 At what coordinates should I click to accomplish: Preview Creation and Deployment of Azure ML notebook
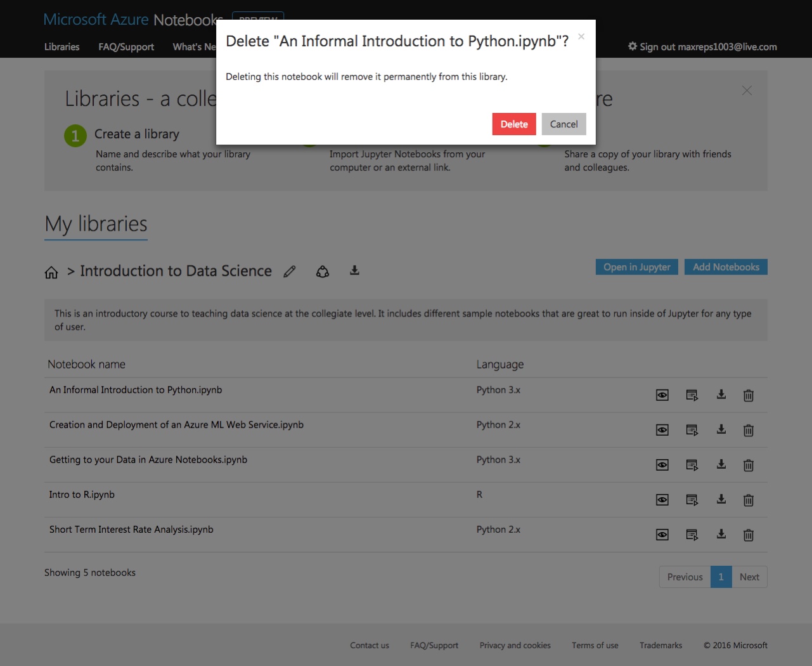tap(662, 430)
